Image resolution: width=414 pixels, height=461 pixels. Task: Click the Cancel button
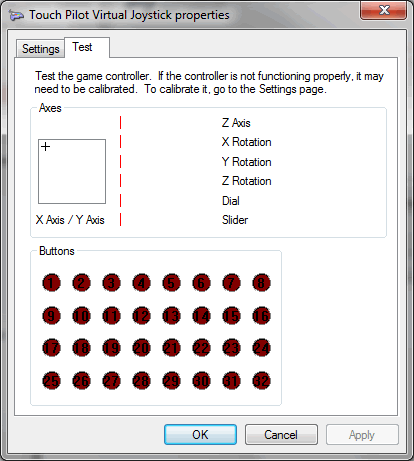[281, 435]
